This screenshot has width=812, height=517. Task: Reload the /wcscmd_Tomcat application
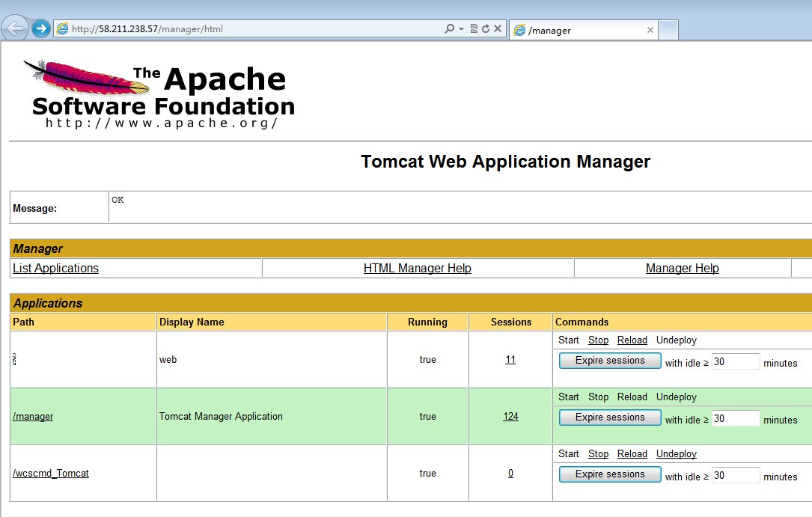click(x=632, y=454)
